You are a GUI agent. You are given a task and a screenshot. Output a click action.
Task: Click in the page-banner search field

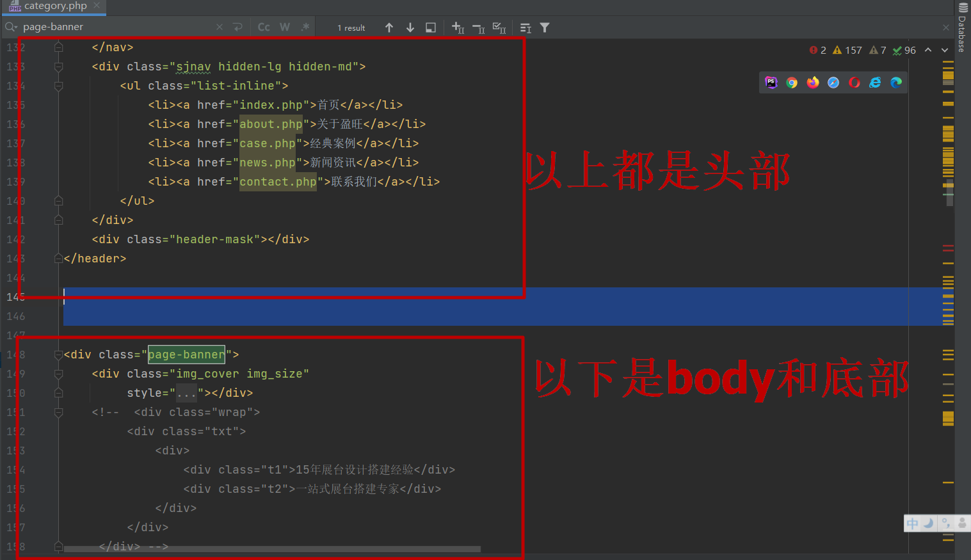115,27
